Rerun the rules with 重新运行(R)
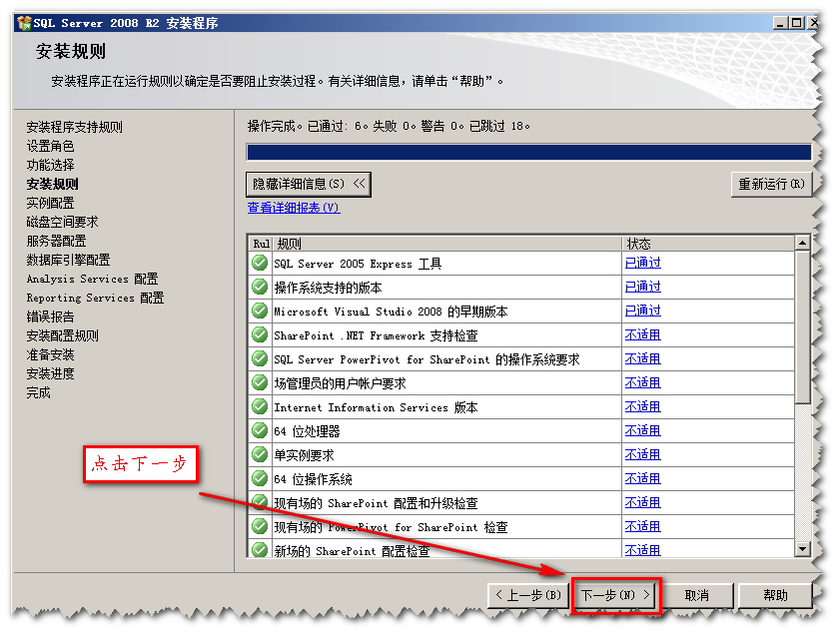 click(x=771, y=184)
